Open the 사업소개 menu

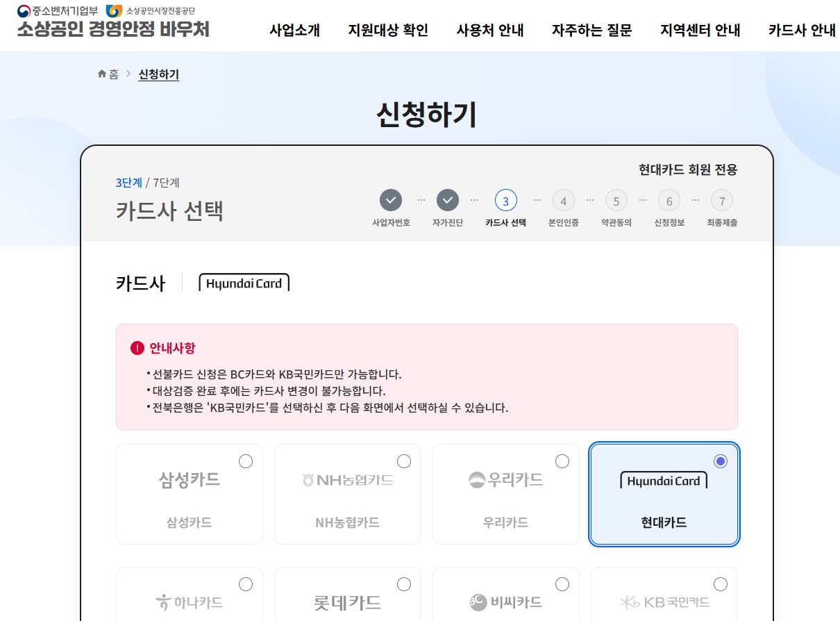[x=295, y=31]
